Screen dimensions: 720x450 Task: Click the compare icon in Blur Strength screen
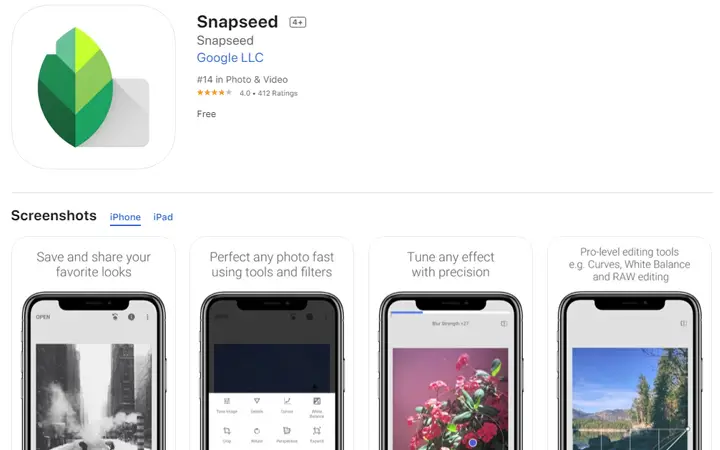coord(504,323)
